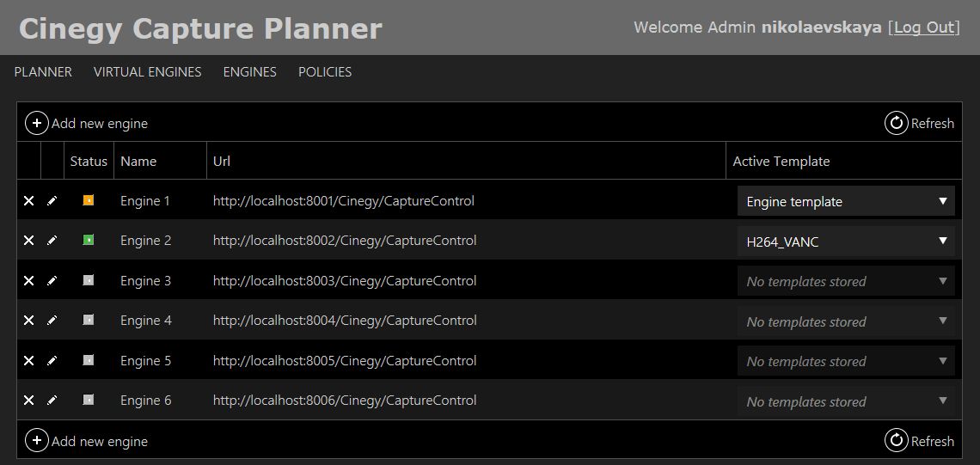Delete Engine 3 with its X icon

tap(28, 280)
